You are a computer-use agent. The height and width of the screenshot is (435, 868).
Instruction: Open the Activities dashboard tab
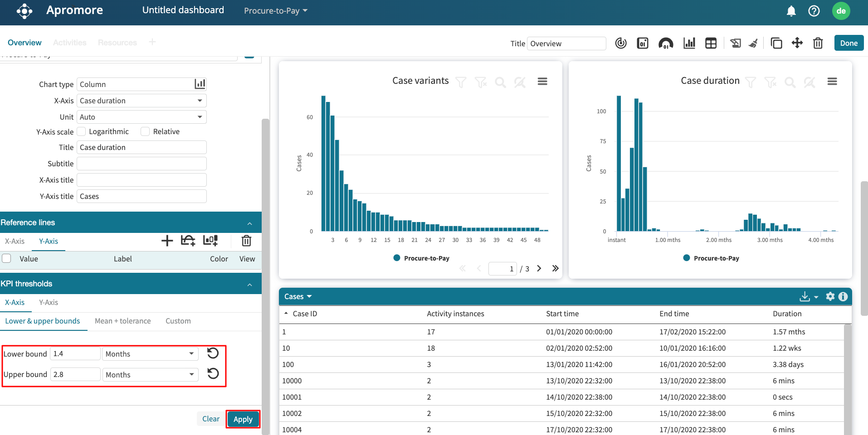pyautogui.click(x=69, y=43)
